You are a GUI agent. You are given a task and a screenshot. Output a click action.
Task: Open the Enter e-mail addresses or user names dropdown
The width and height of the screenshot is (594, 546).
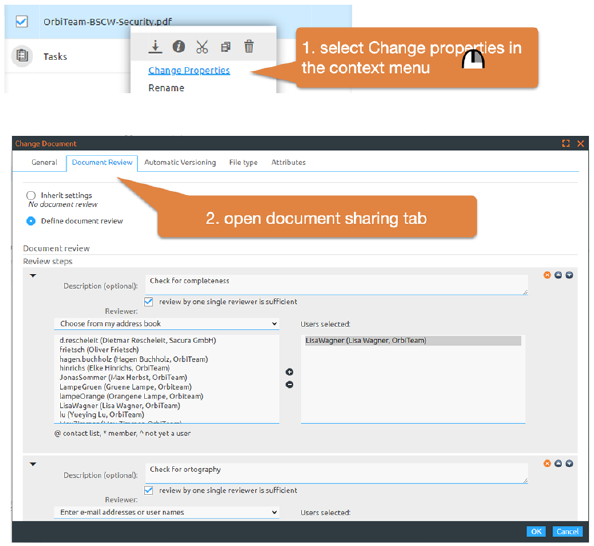tap(167, 512)
